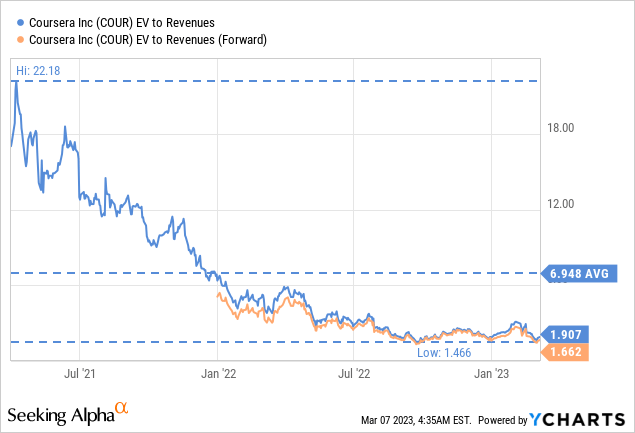Select legend text 'Coursera Inc (COUR) EV to Revenues'
The image size is (635, 433).
click(122, 23)
